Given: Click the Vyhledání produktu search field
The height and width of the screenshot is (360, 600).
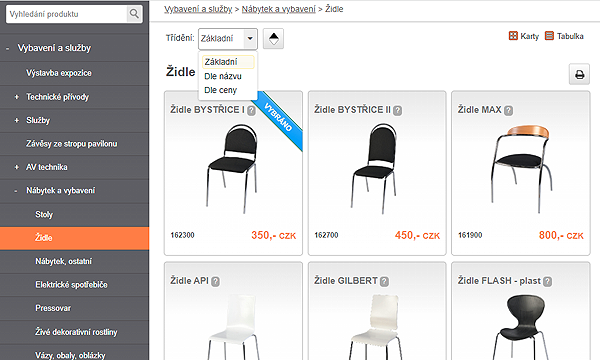Looking at the screenshot, I should click(x=67, y=14).
